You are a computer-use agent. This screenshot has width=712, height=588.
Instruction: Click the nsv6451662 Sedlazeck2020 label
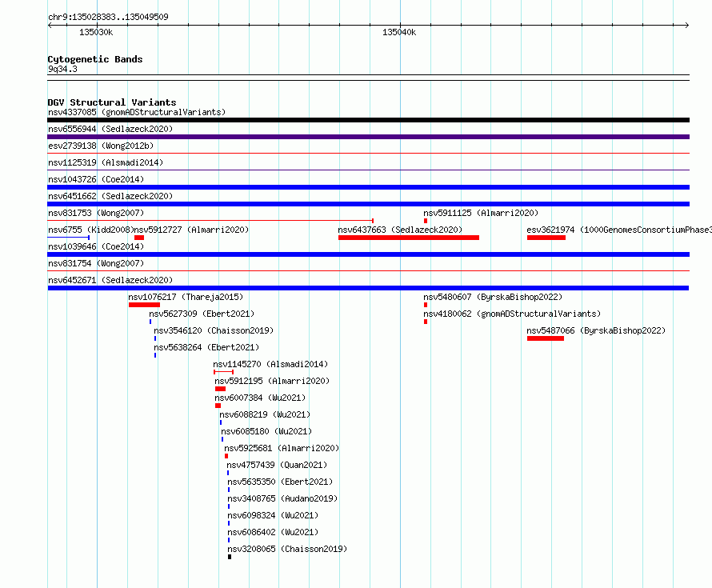110,196
